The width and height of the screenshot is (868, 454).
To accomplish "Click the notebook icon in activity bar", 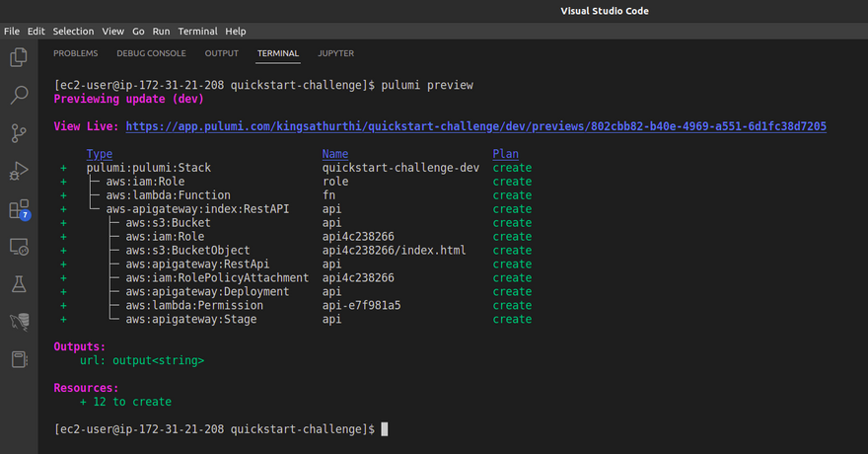I will click(x=19, y=358).
